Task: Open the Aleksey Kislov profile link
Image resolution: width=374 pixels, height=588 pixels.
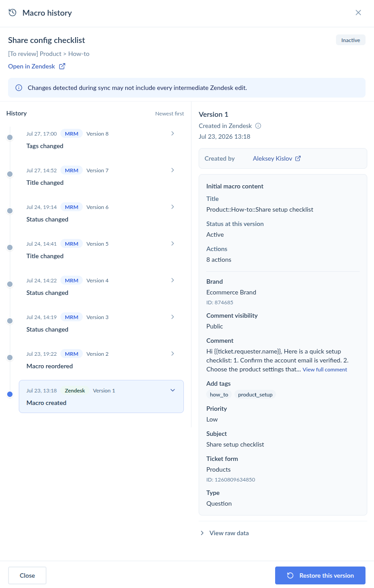Action: (x=272, y=158)
